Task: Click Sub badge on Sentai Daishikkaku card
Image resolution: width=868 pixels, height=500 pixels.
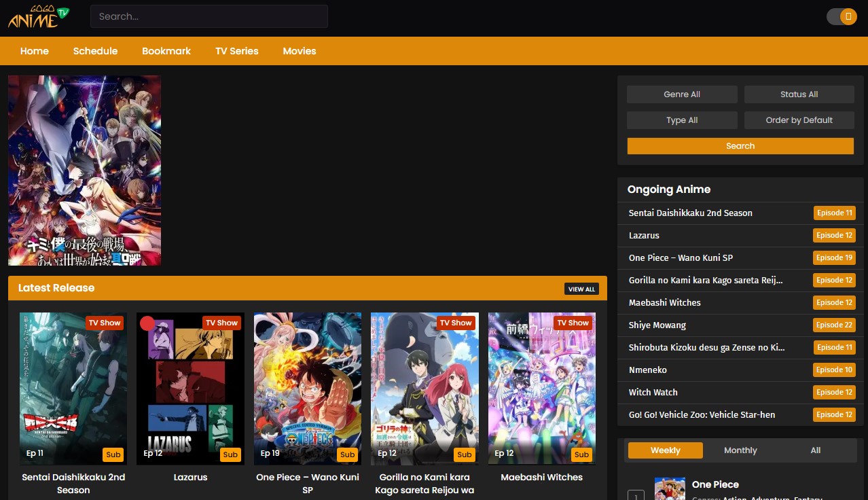Action: click(113, 454)
